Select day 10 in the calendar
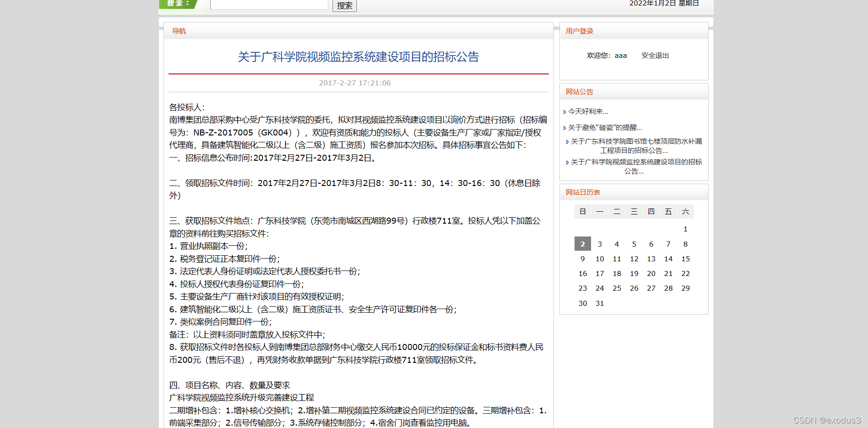Image resolution: width=868 pixels, height=428 pixels. pyautogui.click(x=600, y=259)
